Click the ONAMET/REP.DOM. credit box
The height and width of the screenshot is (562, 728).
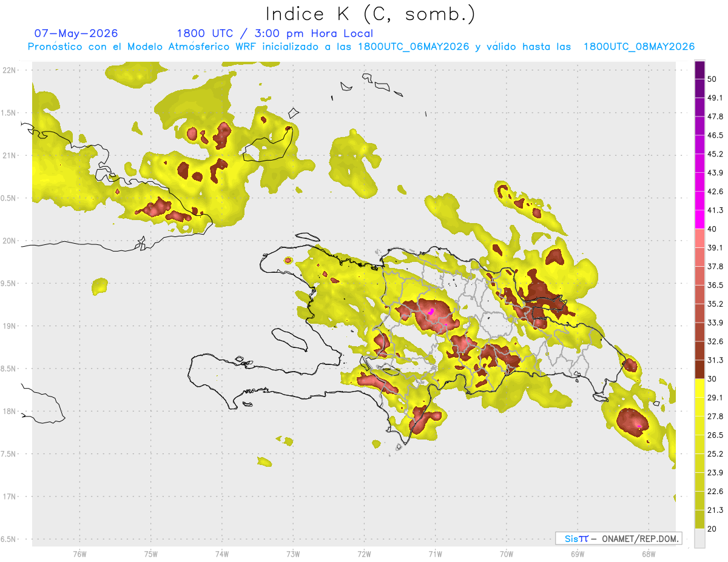(618, 538)
